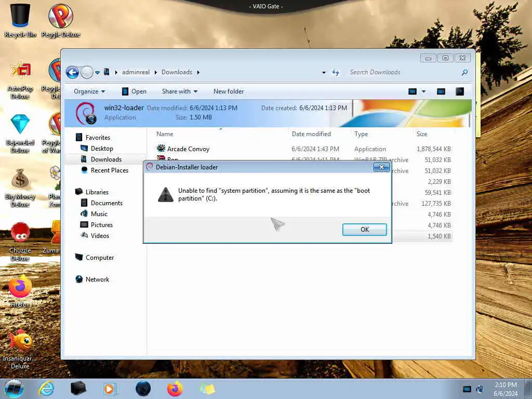The image size is (532, 399).
Task: Click New folder in toolbar
Action: coord(229,91)
